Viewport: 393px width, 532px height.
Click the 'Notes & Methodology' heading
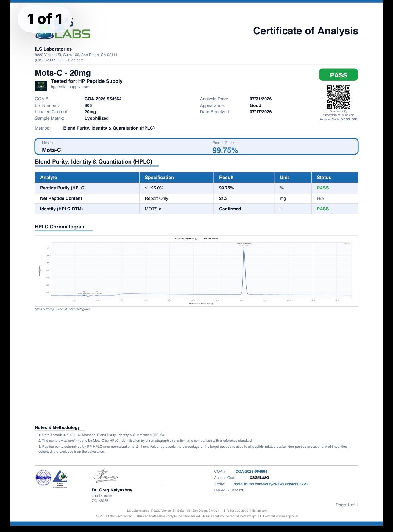point(57,427)
